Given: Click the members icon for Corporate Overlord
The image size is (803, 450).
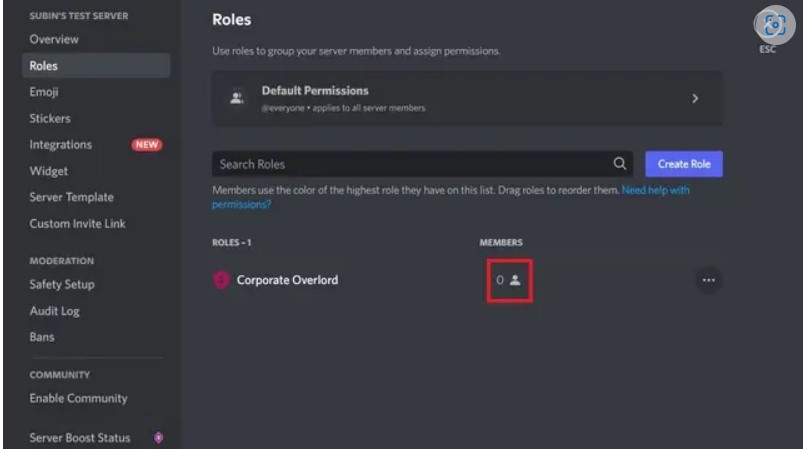Looking at the screenshot, I should pyautogui.click(x=516, y=280).
